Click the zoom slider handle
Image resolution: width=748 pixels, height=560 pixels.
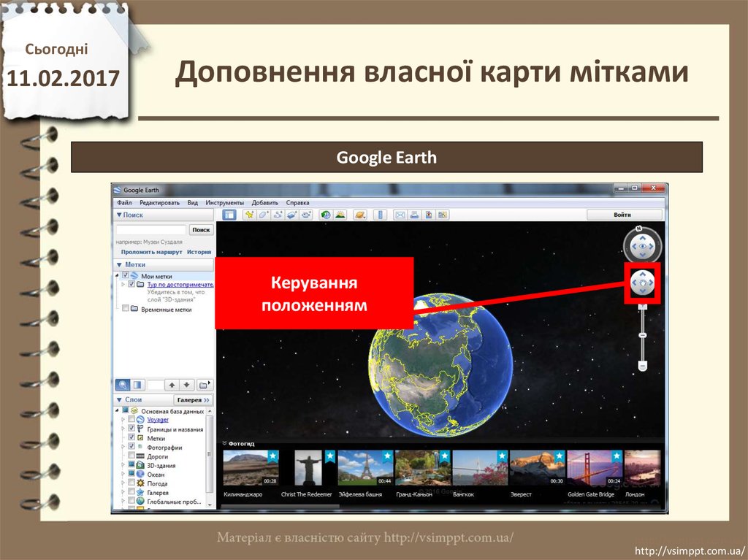(643, 335)
